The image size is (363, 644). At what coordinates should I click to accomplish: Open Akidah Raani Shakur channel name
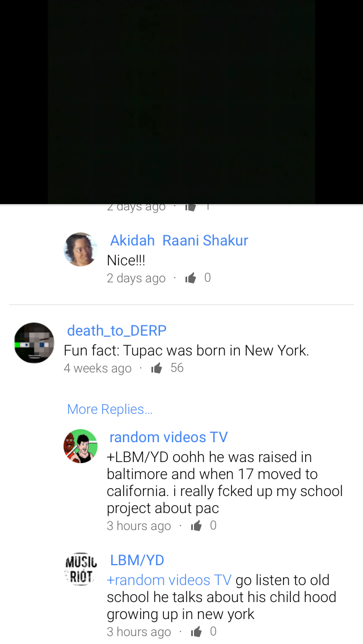click(x=179, y=241)
